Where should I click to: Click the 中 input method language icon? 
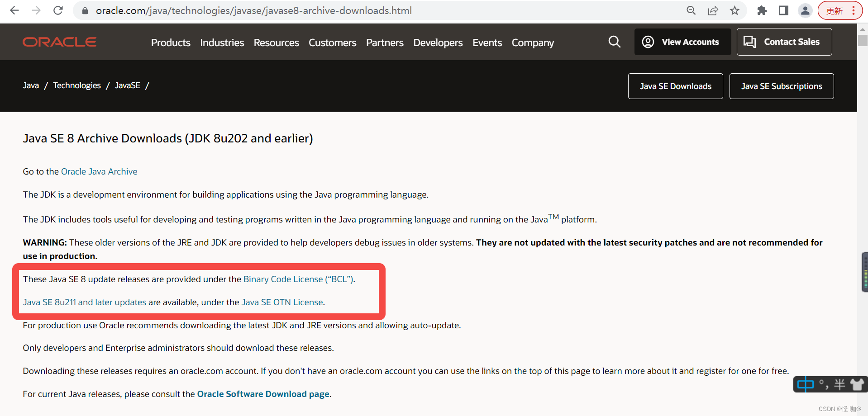click(x=805, y=384)
